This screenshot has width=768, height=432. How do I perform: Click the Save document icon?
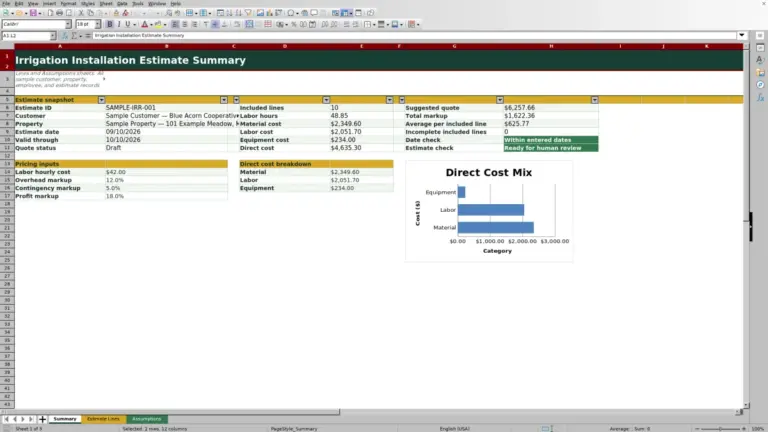(x=33, y=13)
